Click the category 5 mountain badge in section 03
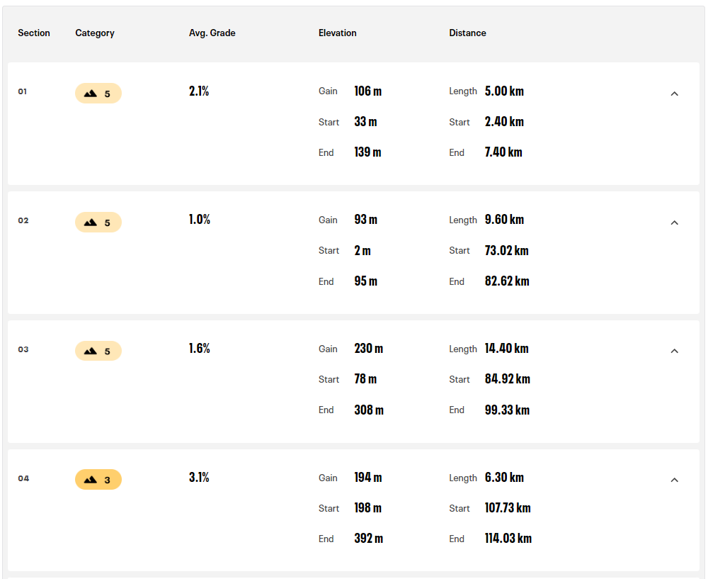This screenshot has height=579, width=708. 98,351
